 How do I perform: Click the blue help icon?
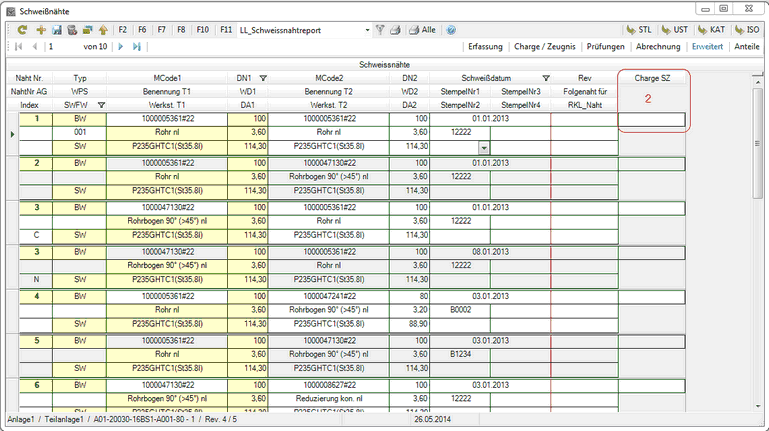click(450, 30)
